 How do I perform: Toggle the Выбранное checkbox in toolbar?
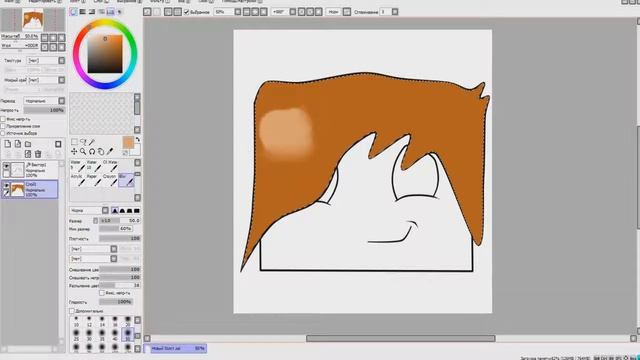tap(187, 12)
